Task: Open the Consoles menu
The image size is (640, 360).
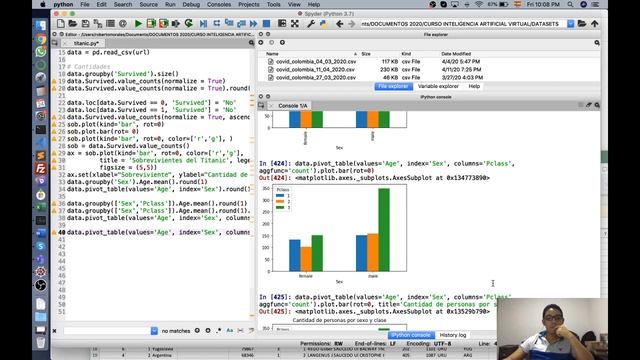Action: click(x=219, y=4)
